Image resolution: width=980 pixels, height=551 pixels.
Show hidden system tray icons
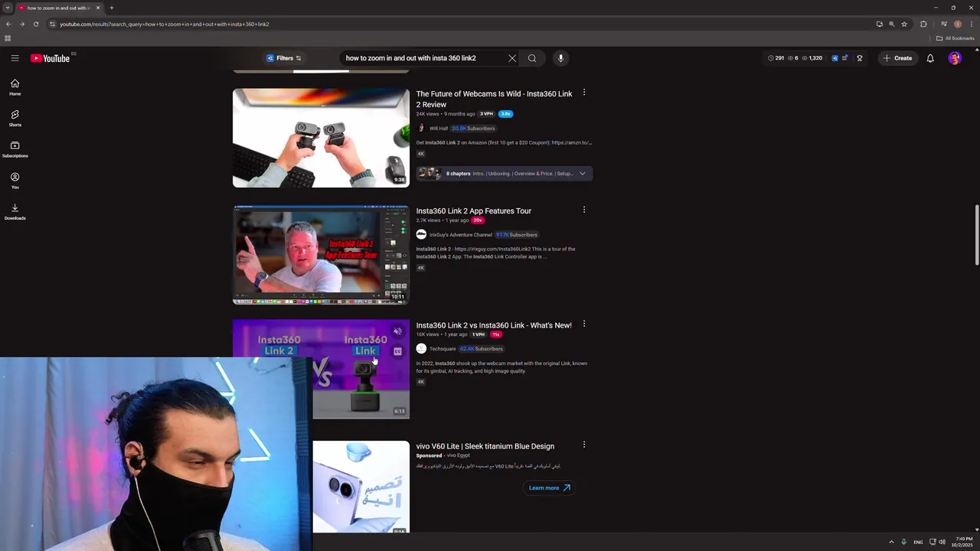pos(891,542)
